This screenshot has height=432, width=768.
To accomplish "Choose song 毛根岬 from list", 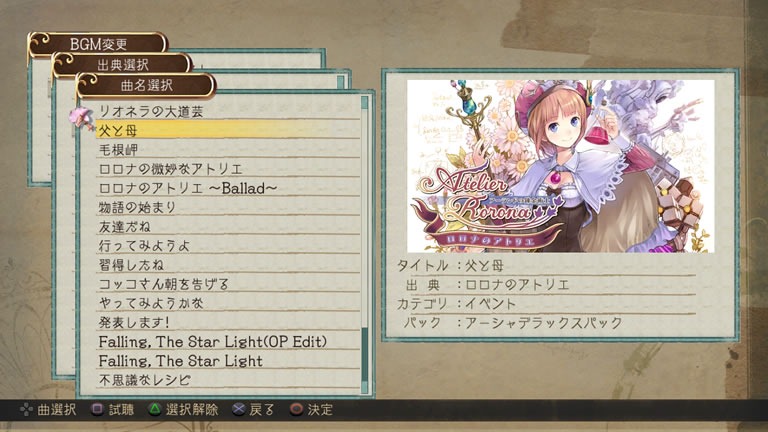I will 228,149.
